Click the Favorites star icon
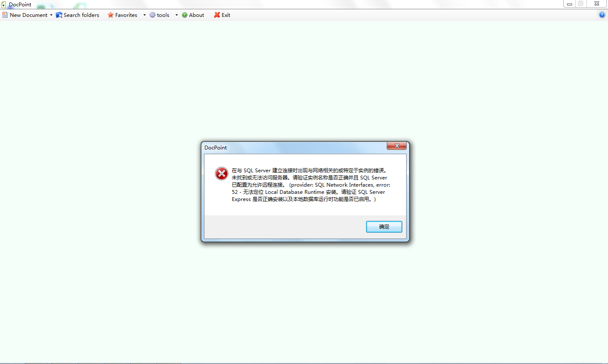Image resolution: width=608 pixels, height=364 pixels. [x=111, y=15]
